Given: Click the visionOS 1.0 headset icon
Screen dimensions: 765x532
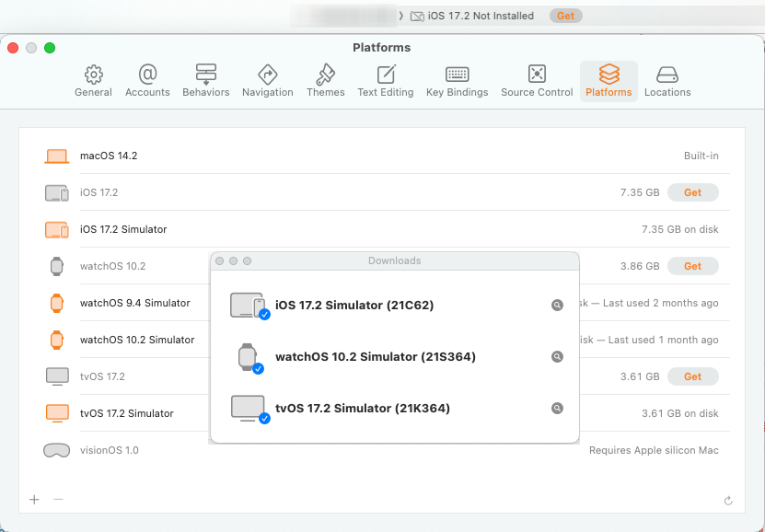Looking at the screenshot, I should click(56, 450).
